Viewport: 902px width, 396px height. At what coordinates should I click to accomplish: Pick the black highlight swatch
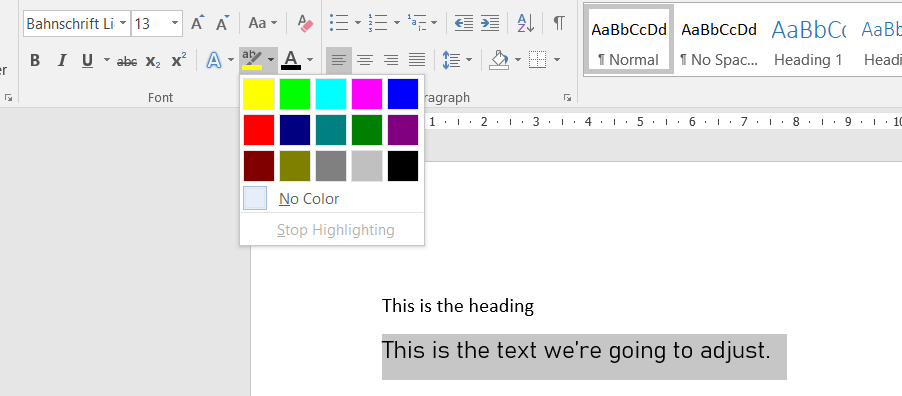coord(403,166)
